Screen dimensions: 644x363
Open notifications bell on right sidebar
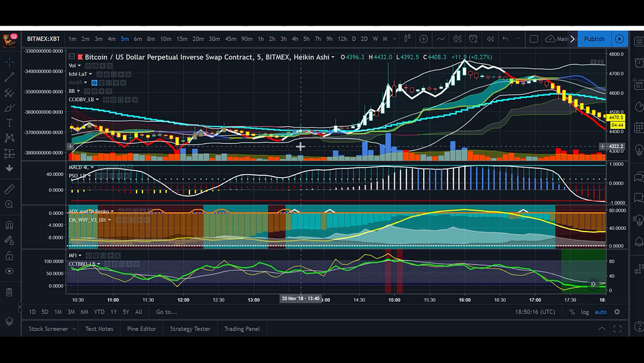[x=639, y=241]
